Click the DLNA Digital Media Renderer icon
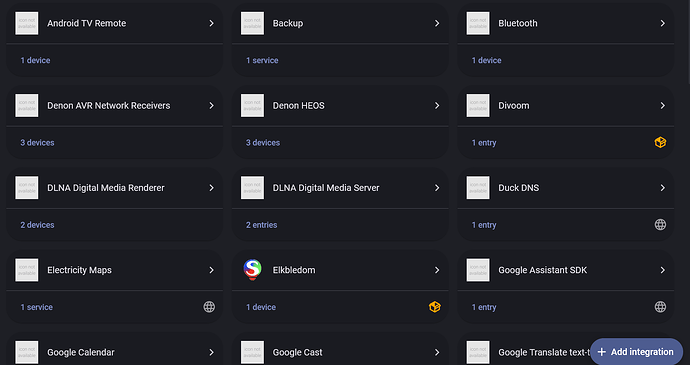Image resolution: width=690 pixels, height=365 pixels. (x=27, y=188)
